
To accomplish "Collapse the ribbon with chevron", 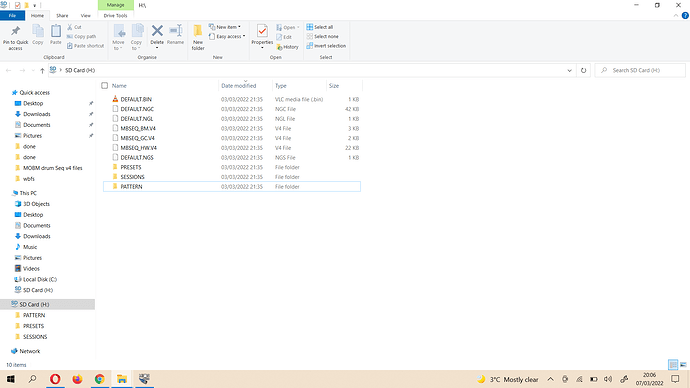I will pyautogui.click(x=676, y=15).
